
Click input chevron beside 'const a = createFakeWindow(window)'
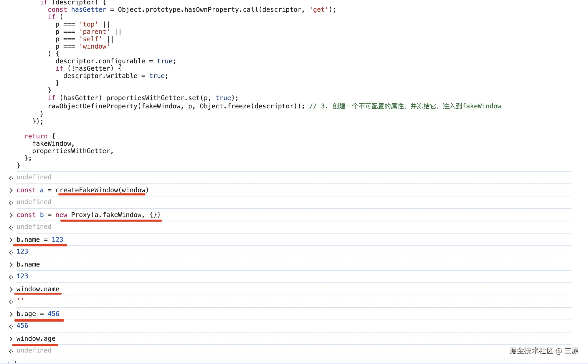click(11, 191)
